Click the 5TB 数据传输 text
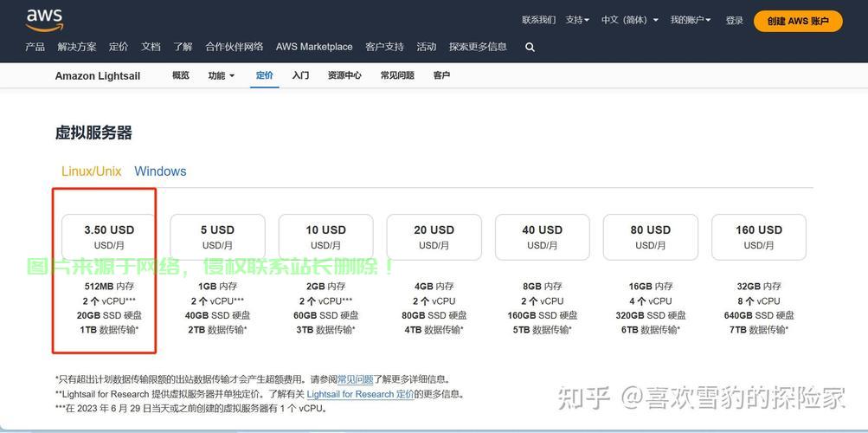 [542, 329]
